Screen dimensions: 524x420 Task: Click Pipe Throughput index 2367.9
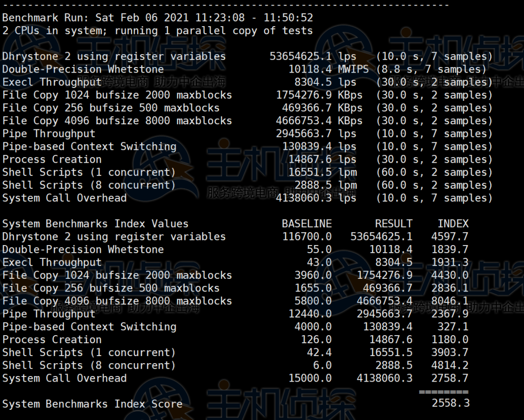pyautogui.click(x=450, y=314)
